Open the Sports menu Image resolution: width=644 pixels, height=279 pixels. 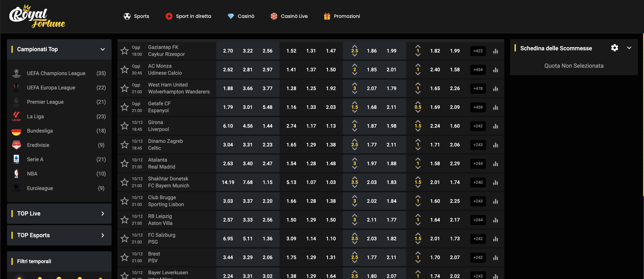(x=136, y=16)
